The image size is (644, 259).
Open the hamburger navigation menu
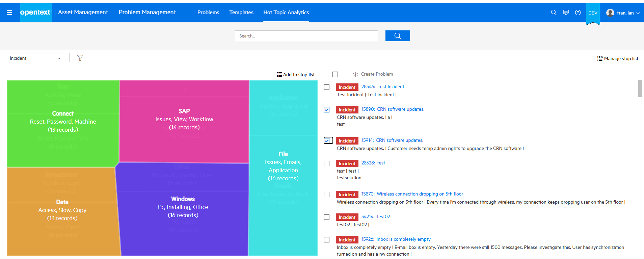coord(9,12)
